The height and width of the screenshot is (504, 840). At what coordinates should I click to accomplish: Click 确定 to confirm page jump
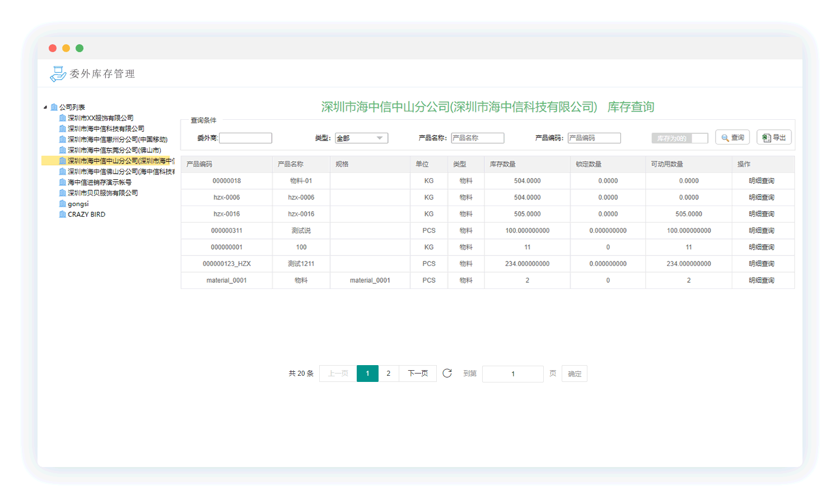574,374
